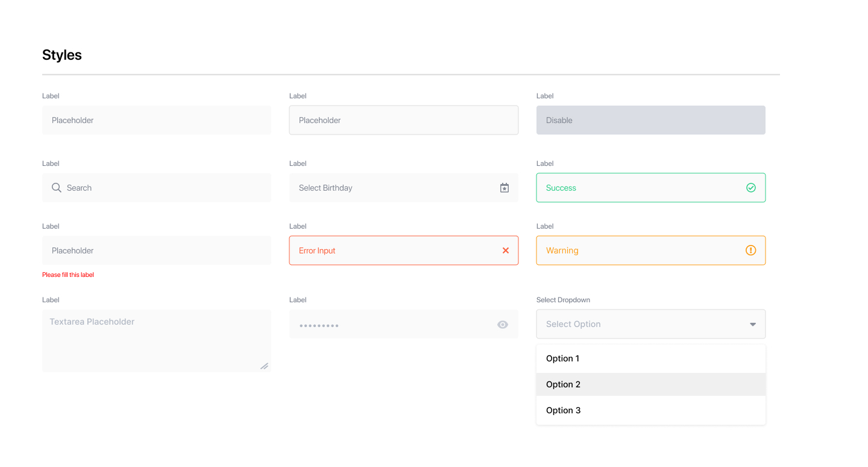Click the outlined Placeholder input field

(x=404, y=120)
